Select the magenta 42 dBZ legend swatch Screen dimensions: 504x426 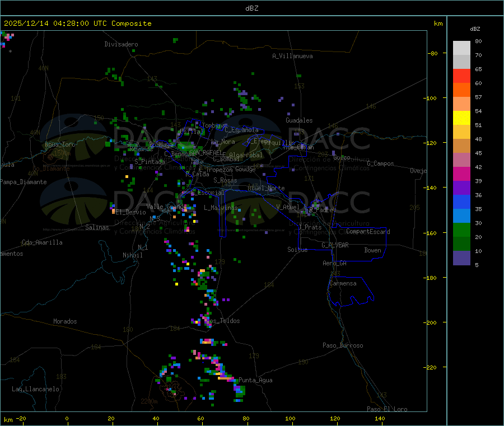(x=461, y=174)
